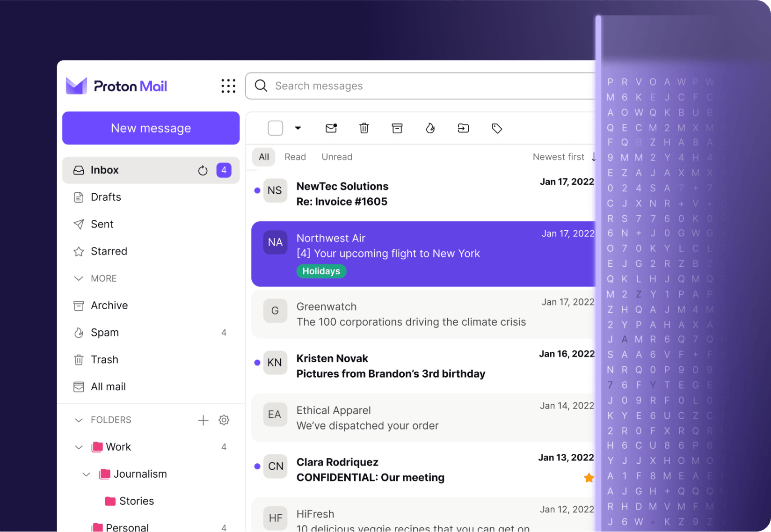Image resolution: width=771 pixels, height=532 pixels.
Task: Click the New message button
Action: [151, 128]
